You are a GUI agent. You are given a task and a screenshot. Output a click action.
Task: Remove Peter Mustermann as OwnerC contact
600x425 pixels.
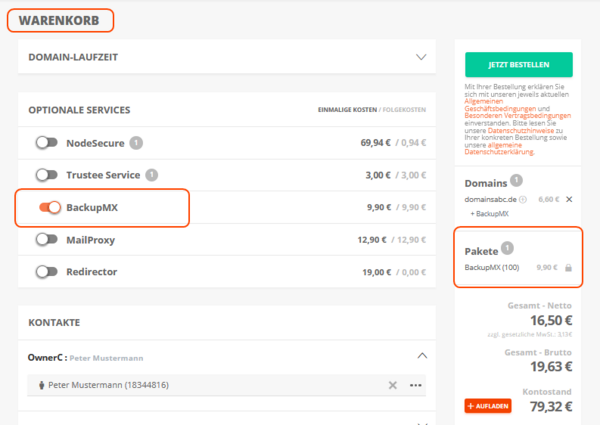point(393,385)
